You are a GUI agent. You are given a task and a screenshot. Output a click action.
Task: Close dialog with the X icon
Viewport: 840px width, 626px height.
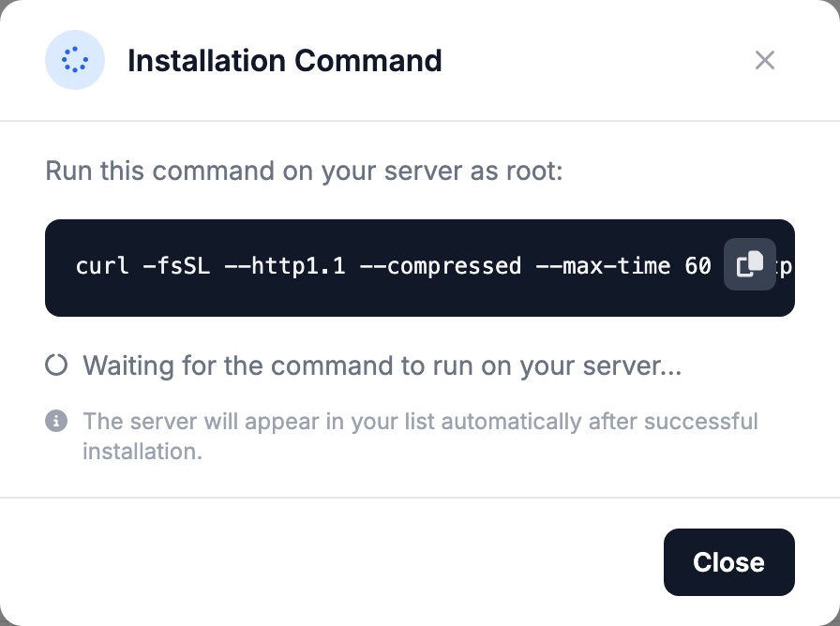coord(764,60)
